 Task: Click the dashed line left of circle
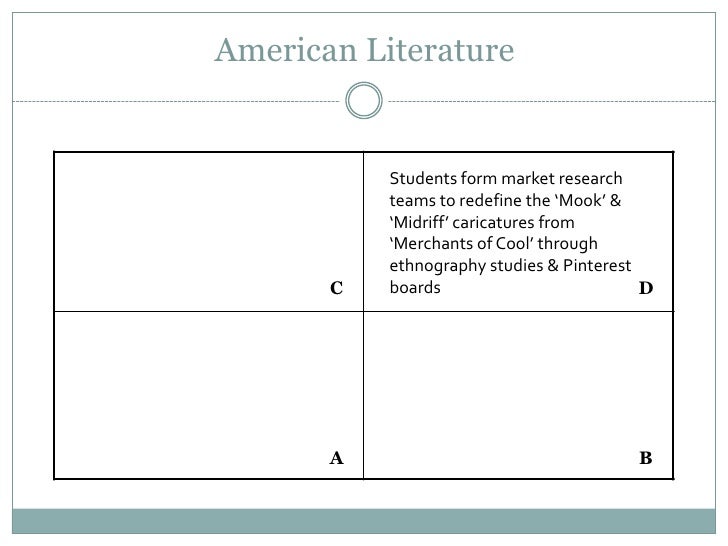176,101
